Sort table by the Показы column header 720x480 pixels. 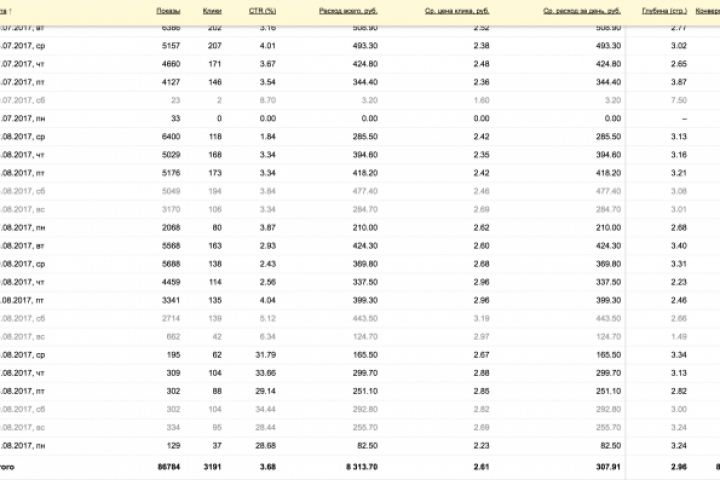(168, 10)
